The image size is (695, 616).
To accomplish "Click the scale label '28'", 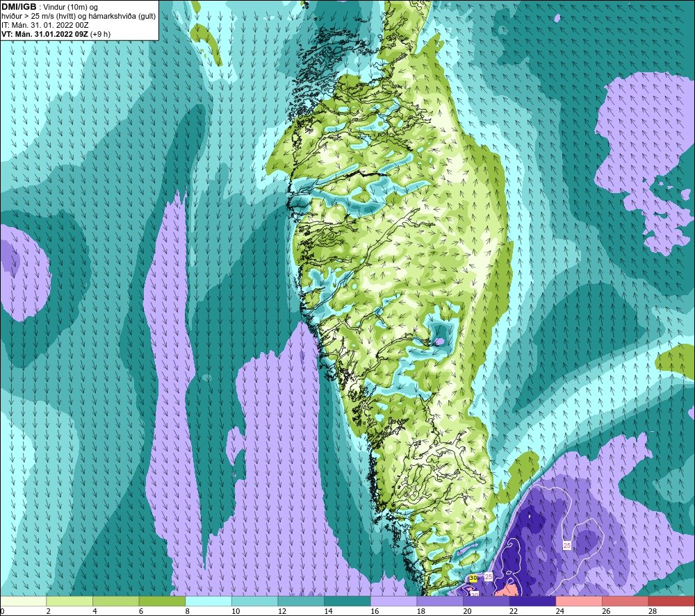I will (653, 612).
